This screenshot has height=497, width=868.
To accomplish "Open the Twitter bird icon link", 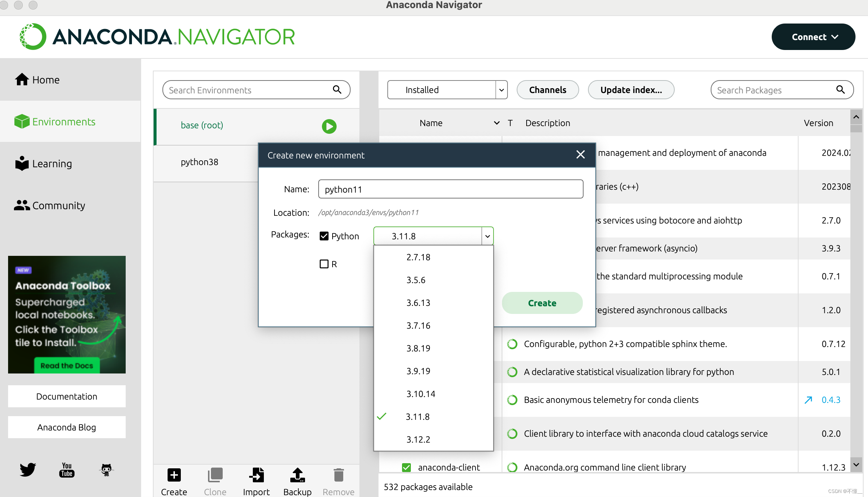I will click(28, 469).
